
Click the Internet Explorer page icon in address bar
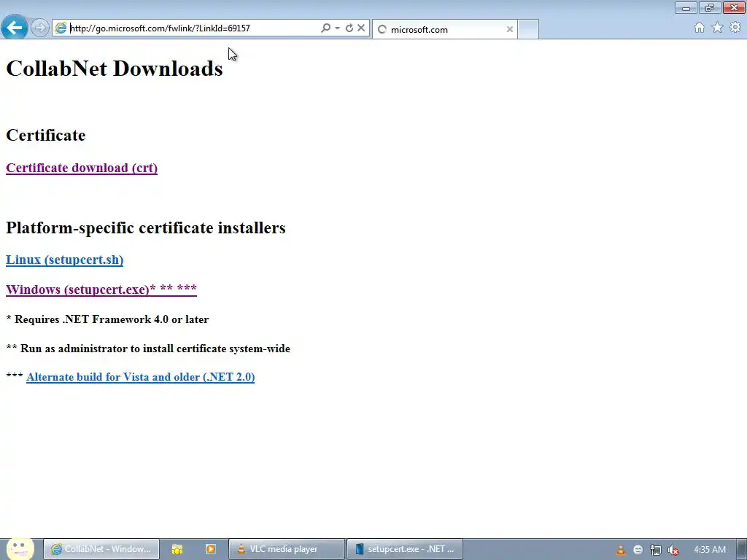click(x=61, y=28)
